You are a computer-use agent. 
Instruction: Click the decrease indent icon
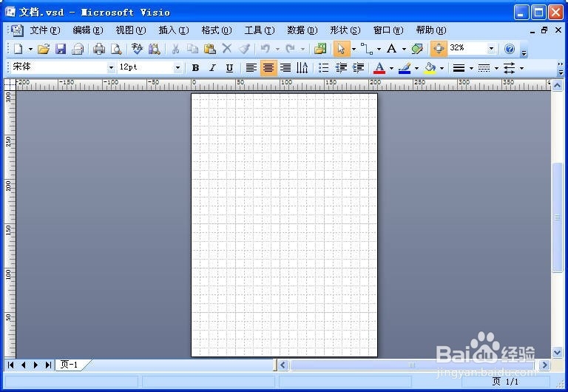(x=341, y=68)
